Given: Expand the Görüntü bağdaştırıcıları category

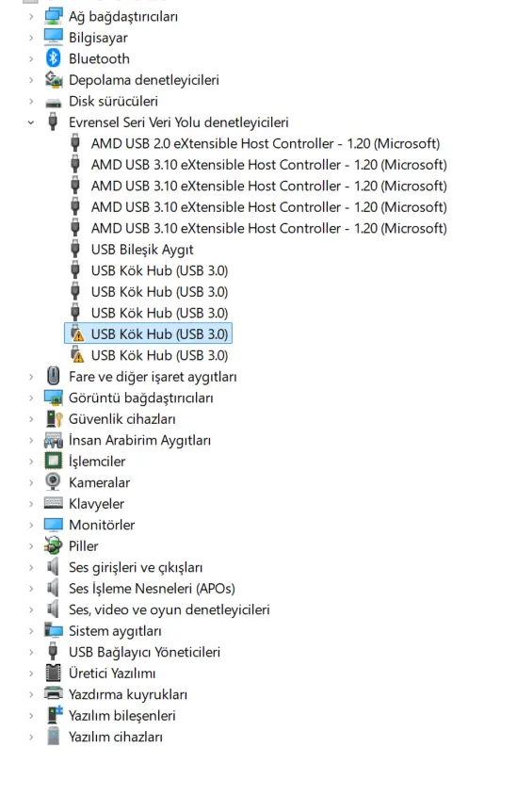Looking at the screenshot, I should (31, 398).
